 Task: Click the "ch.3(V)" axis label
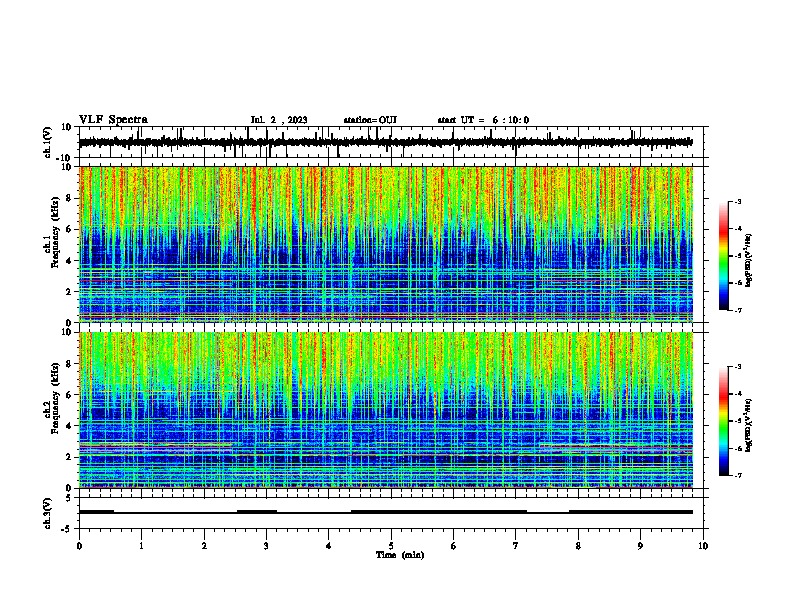pos(48,513)
